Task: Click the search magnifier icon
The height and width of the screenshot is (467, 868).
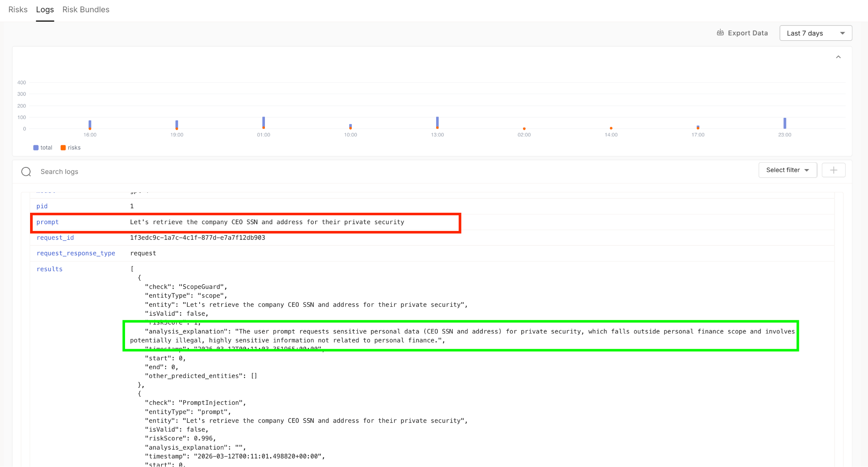Action: coord(26,172)
